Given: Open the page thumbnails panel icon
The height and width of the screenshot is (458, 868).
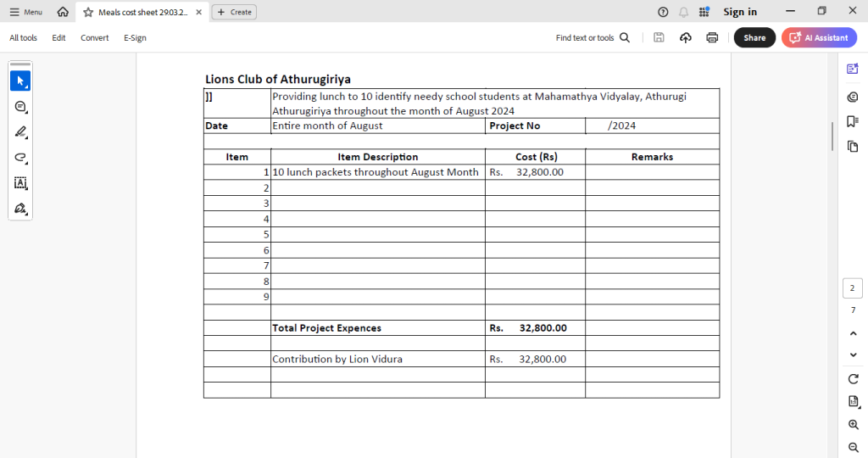Looking at the screenshot, I should pos(853,146).
